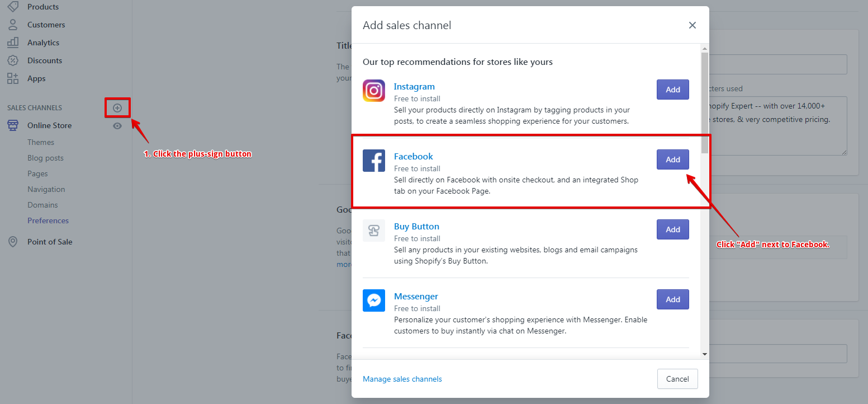Open Blog posts under Online Store
This screenshot has width=868, height=404.
pos(45,158)
